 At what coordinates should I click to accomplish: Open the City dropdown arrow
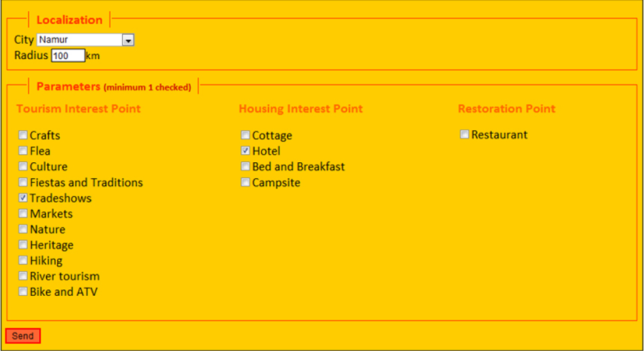pos(128,40)
